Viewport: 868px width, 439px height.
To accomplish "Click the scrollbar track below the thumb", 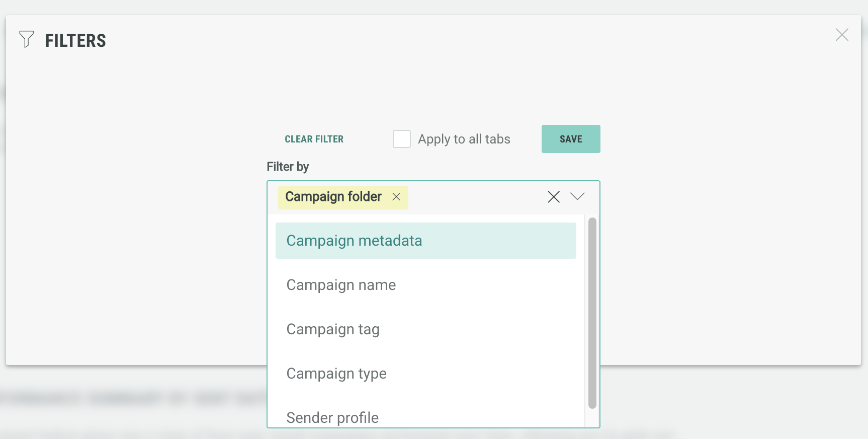I will click(x=592, y=418).
